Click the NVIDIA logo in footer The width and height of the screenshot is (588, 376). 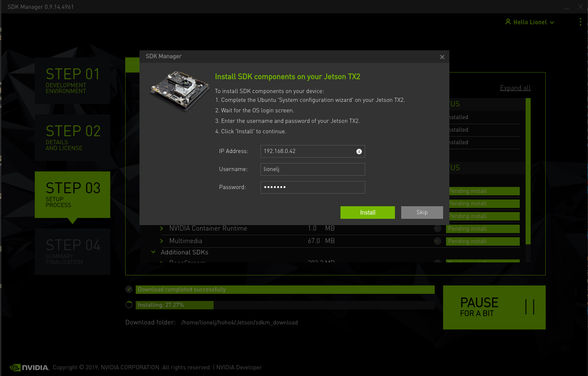click(x=29, y=368)
